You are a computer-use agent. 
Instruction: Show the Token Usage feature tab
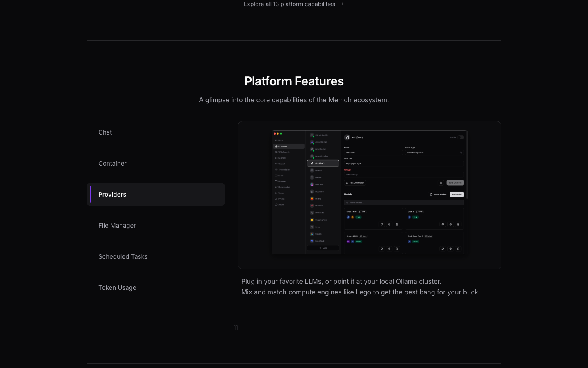click(156, 287)
